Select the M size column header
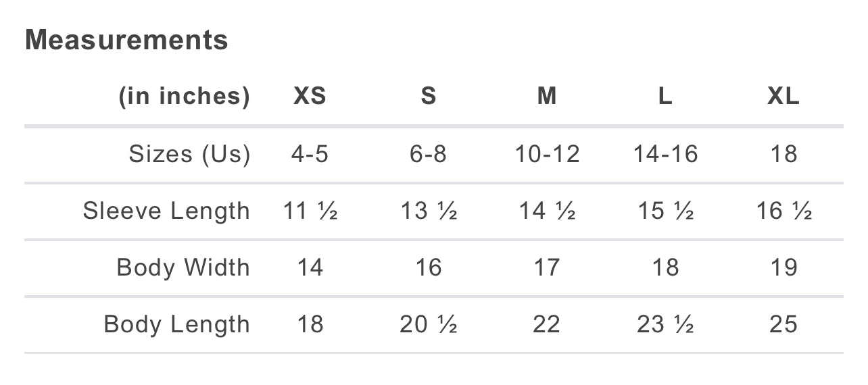This screenshot has width=868, height=385. pyautogui.click(x=547, y=97)
